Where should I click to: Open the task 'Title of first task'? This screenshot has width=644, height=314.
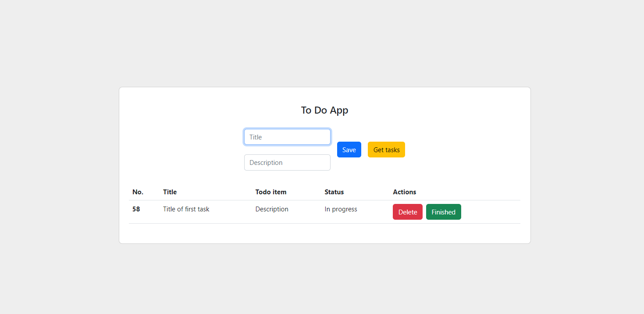[186, 209]
